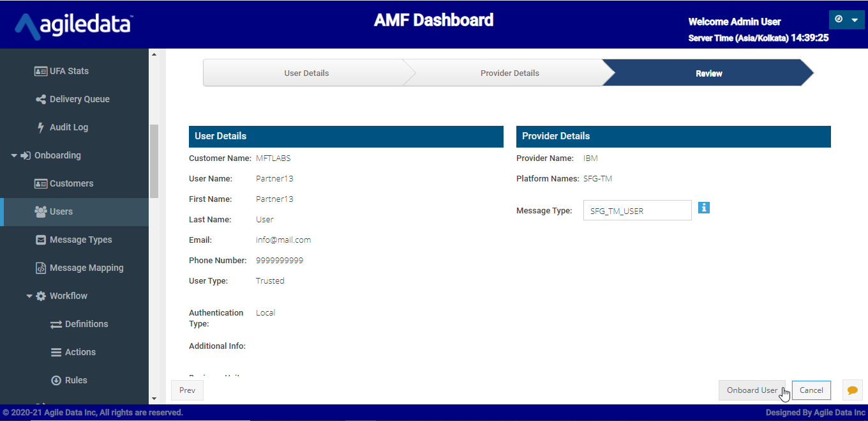Click the Prev button
Screen dimensions: 868x421
pos(187,390)
